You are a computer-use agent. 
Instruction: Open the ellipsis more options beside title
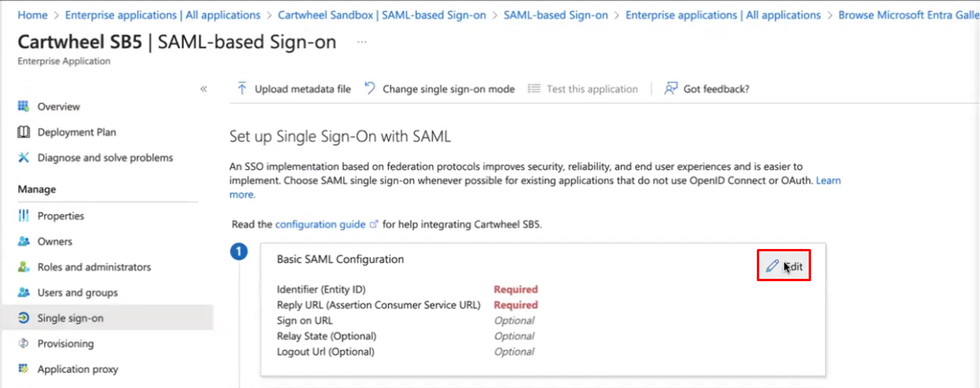point(362,42)
